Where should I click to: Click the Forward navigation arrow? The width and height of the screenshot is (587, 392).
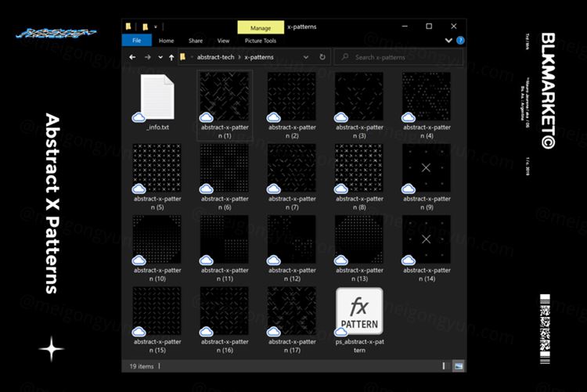click(146, 57)
